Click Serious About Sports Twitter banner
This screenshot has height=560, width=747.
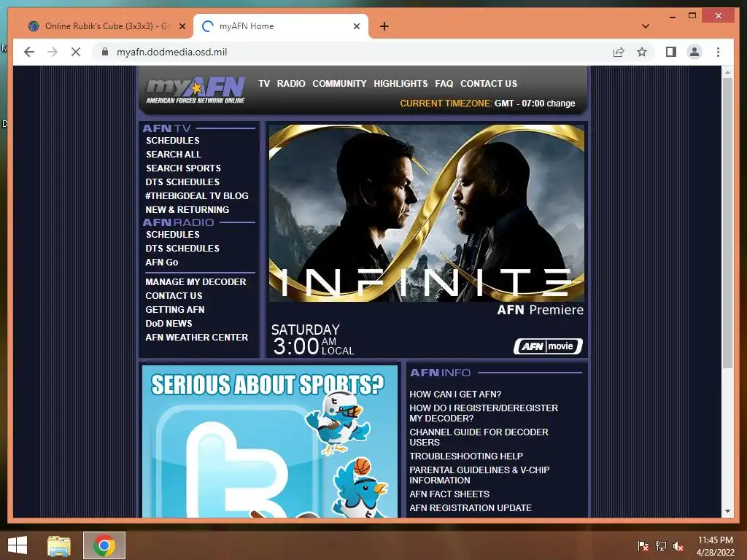click(x=270, y=441)
